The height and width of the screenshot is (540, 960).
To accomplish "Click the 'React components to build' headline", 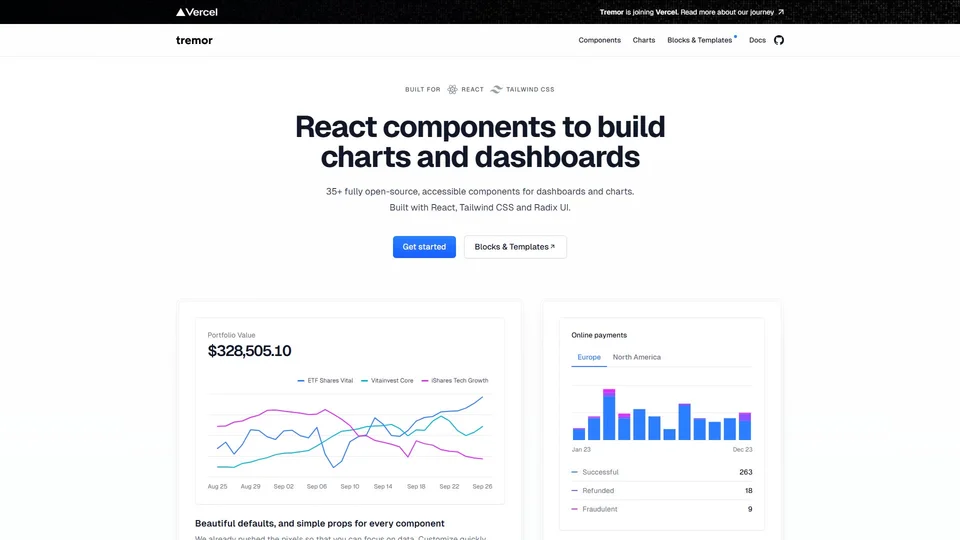I will coord(480,127).
